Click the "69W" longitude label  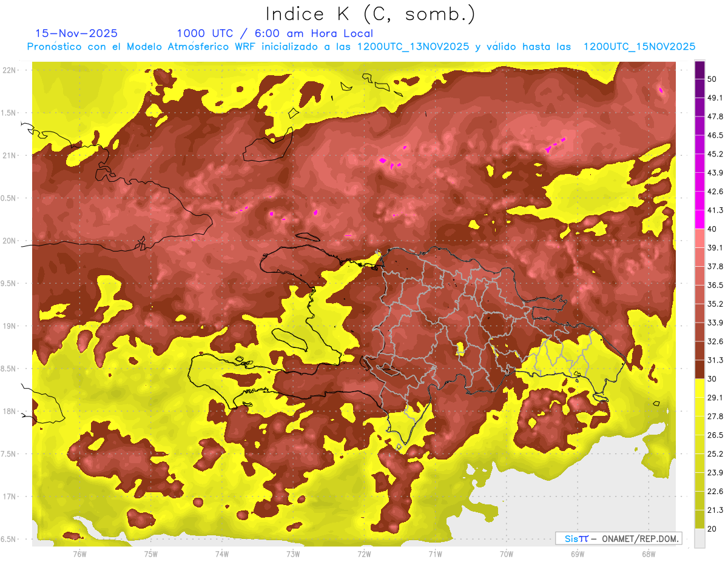pyautogui.click(x=578, y=554)
